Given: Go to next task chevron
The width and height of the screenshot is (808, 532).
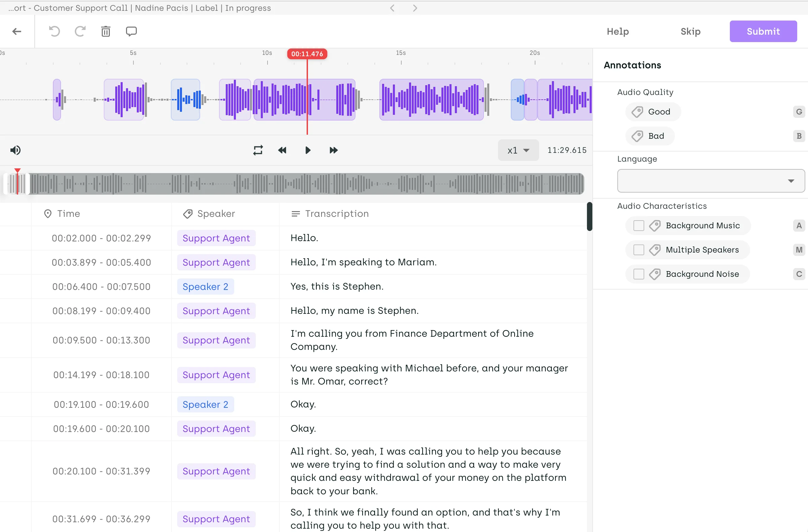Looking at the screenshot, I should pos(415,8).
